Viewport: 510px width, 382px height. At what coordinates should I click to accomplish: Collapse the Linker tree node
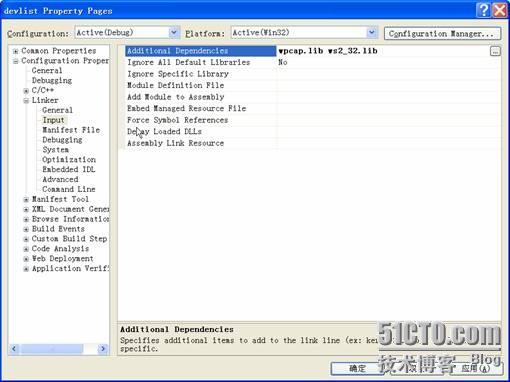click(x=26, y=101)
